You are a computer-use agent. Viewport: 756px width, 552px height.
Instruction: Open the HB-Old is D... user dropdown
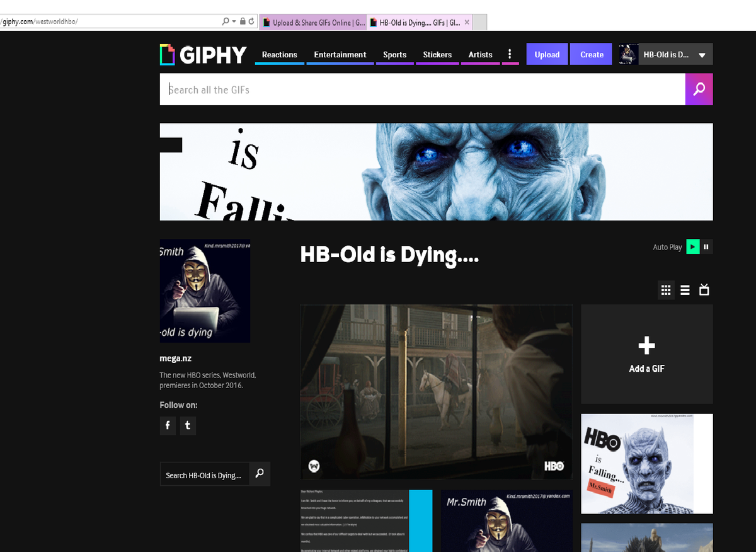pos(676,55)
